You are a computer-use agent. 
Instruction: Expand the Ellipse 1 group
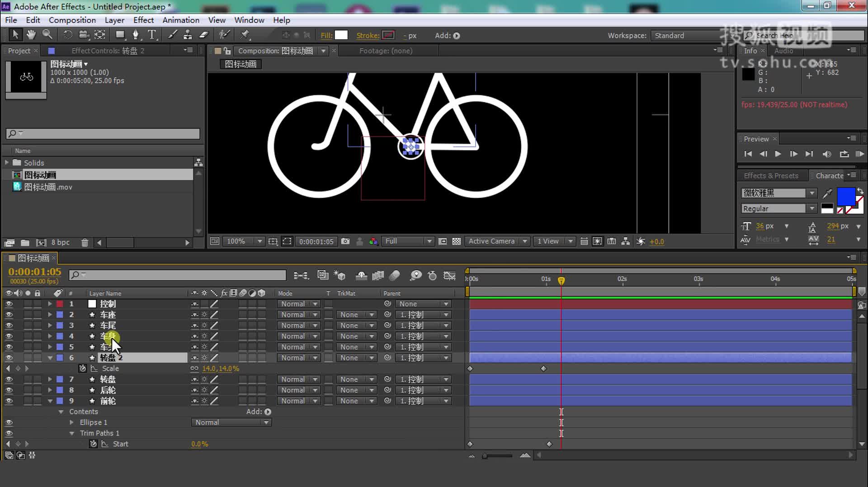tap(71, 422)
